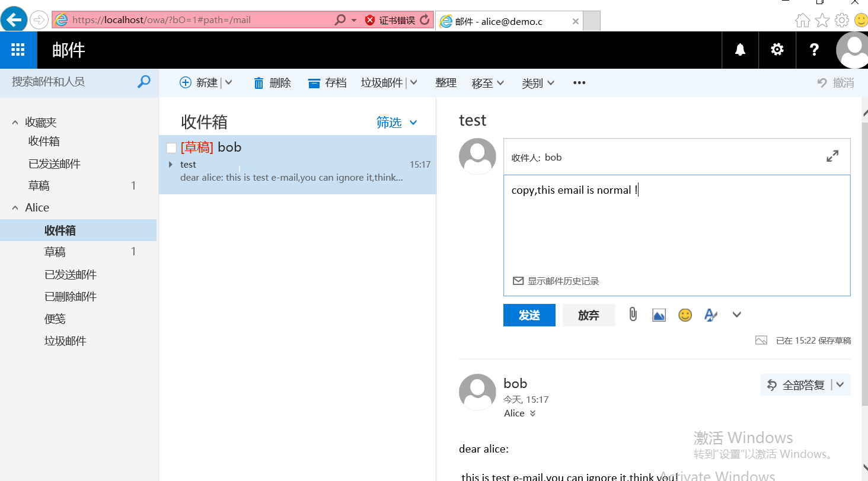868x481 pixels.
Task: Open notifications bell icon
Action: click(x=740, y=50)
